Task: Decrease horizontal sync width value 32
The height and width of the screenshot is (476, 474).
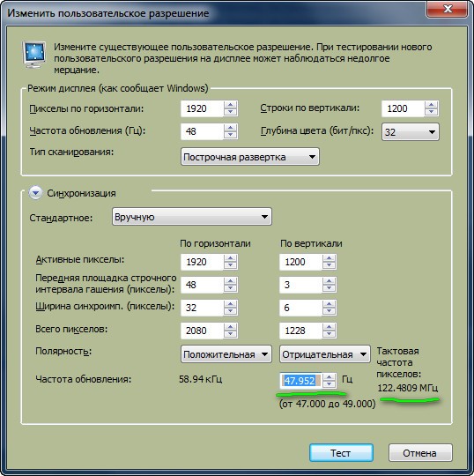Action: tap(231, 311)
